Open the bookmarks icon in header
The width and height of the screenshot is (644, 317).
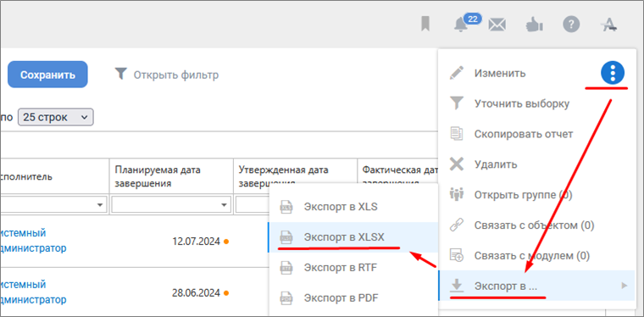pyautogui.click(x=425, y=25)
